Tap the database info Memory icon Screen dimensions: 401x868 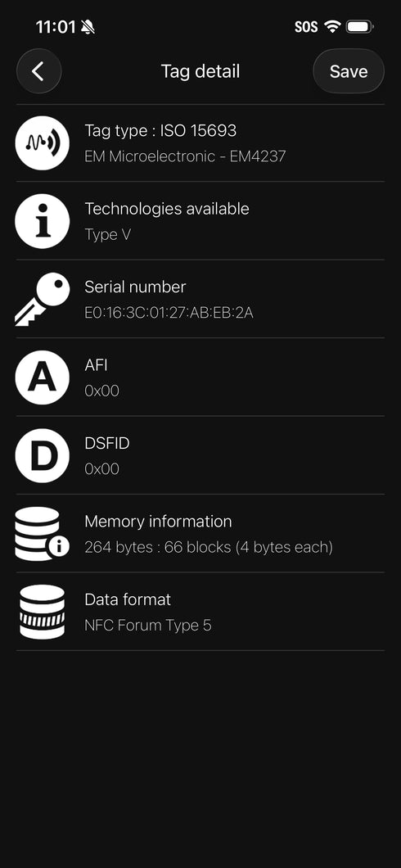click(42, 534)
